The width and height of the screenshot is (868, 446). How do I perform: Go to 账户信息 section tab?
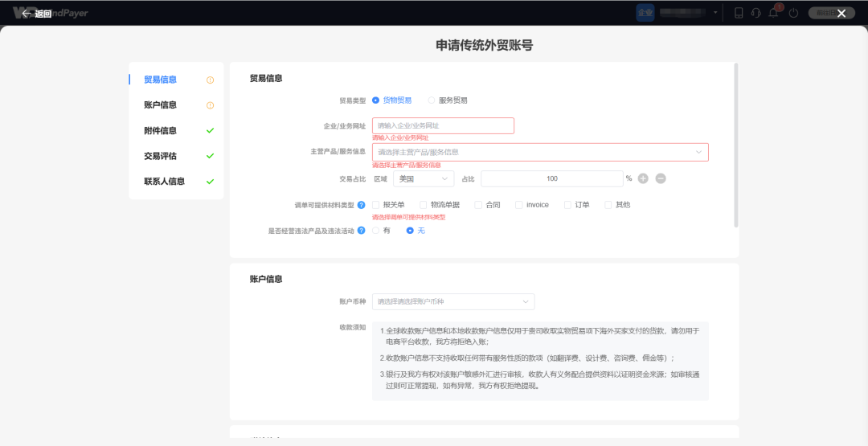161,105
